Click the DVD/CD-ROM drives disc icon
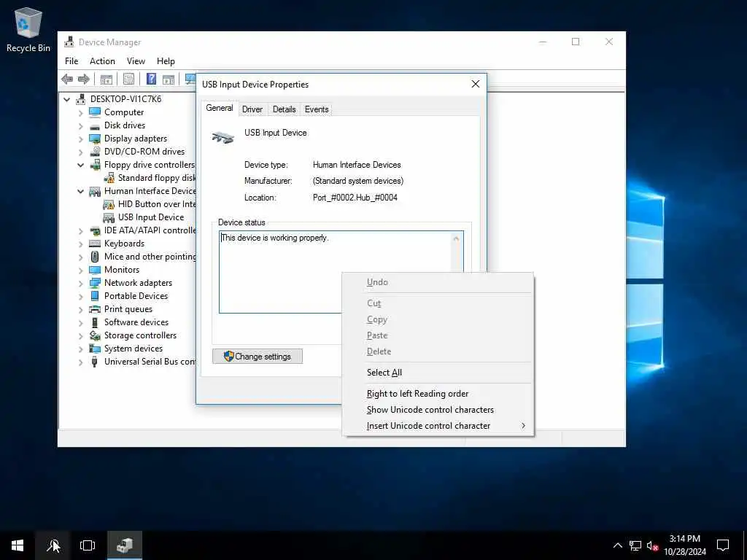The width and height of the screenshot is (747, 560). 95,152
